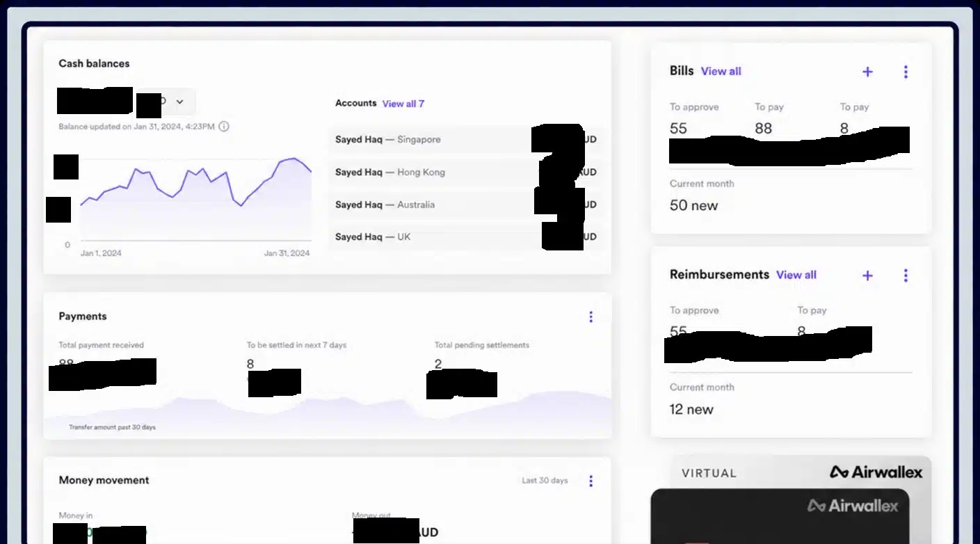The height and width of the screenshot is (544, 980).
Task: Click the 'Money movement' heading
Action: tap(104, 480)
